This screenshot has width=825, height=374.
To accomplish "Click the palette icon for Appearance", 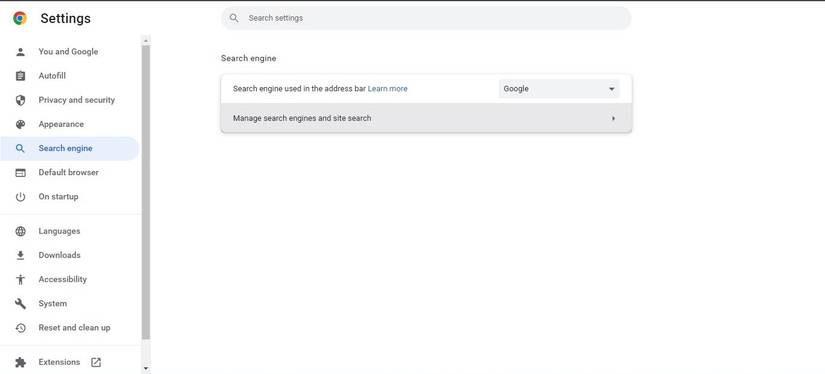I will click(21, 124).
